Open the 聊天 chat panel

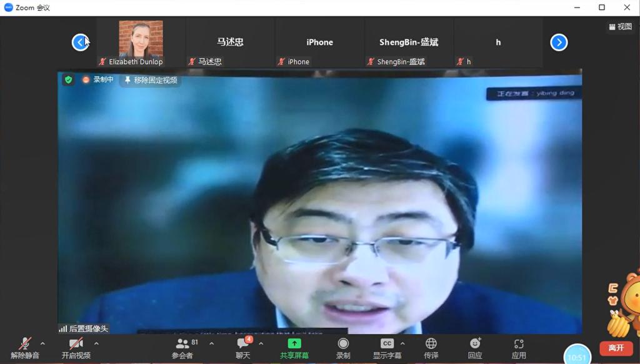243,344
